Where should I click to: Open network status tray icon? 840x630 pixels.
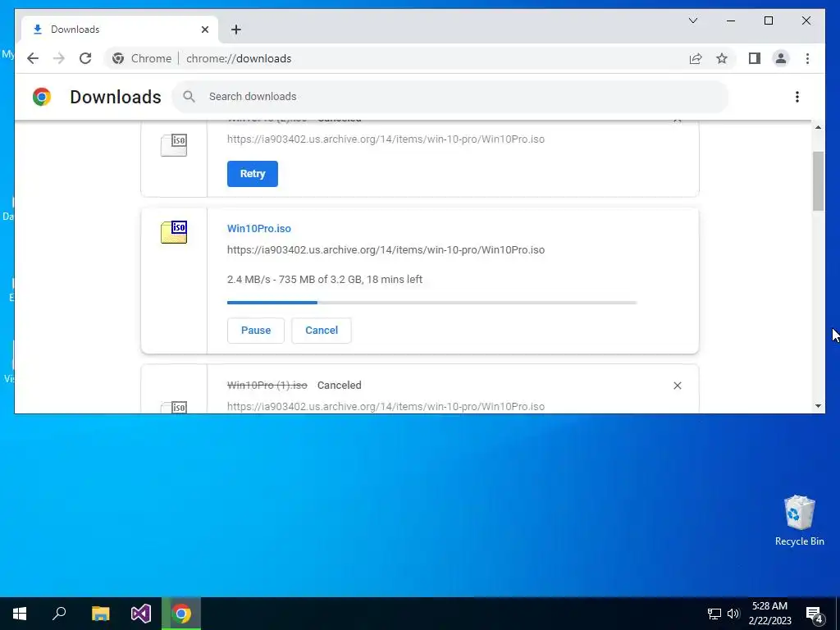pyautogui.click(x=714, y=614)
